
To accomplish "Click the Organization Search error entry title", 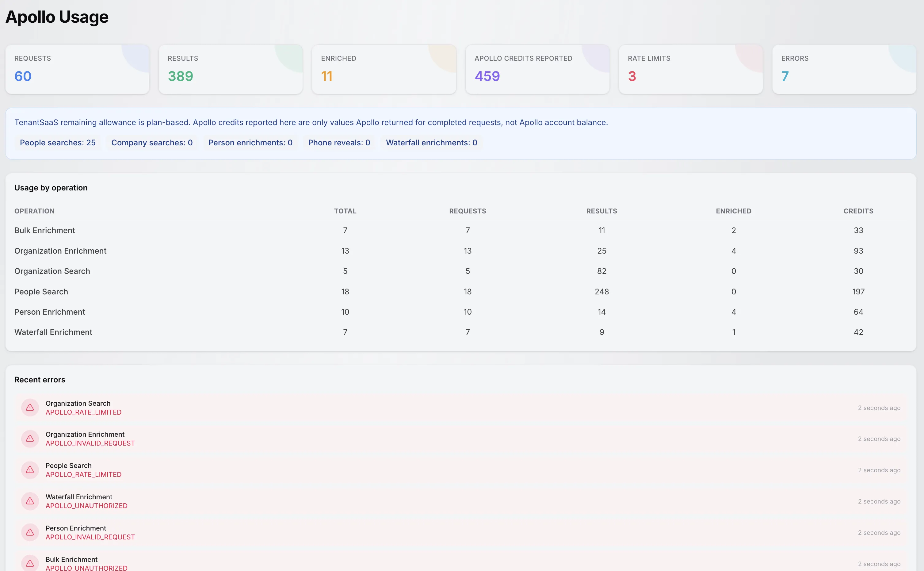I will click(x=78, y=403).
